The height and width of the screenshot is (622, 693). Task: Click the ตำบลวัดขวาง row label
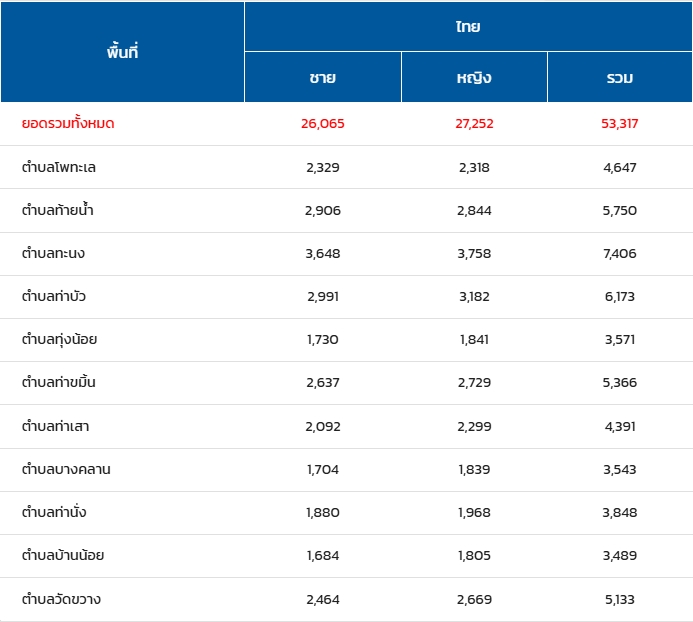(61, 599)
